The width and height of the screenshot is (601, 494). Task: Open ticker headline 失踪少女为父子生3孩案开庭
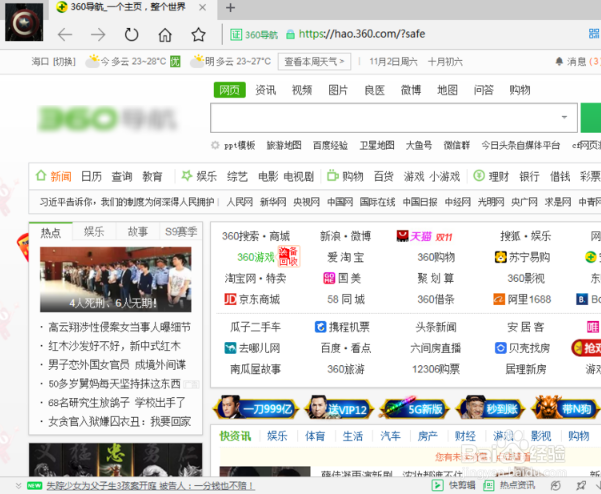point(150,486)
